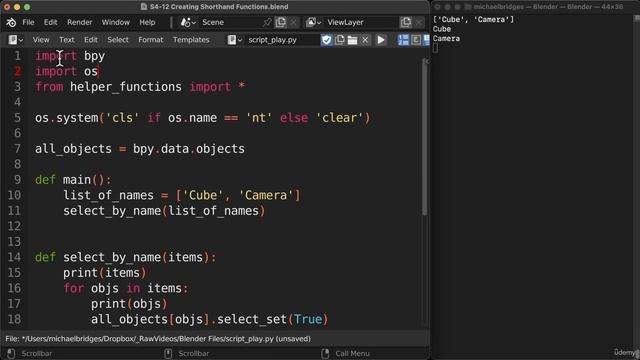The height and width of the screenshot is (360, 640).
Task: Open the Format menu
Action: coord(151,40)
